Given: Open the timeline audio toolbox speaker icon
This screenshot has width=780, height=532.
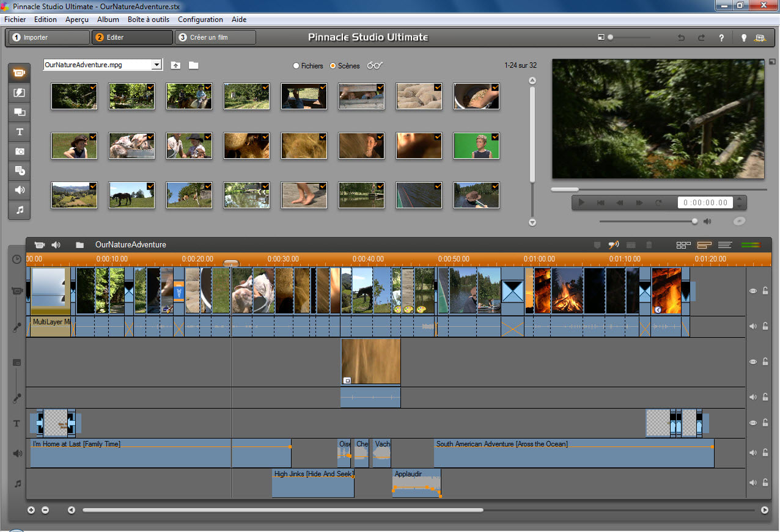Looking at the screenshot, I should (x=56, y=245).
